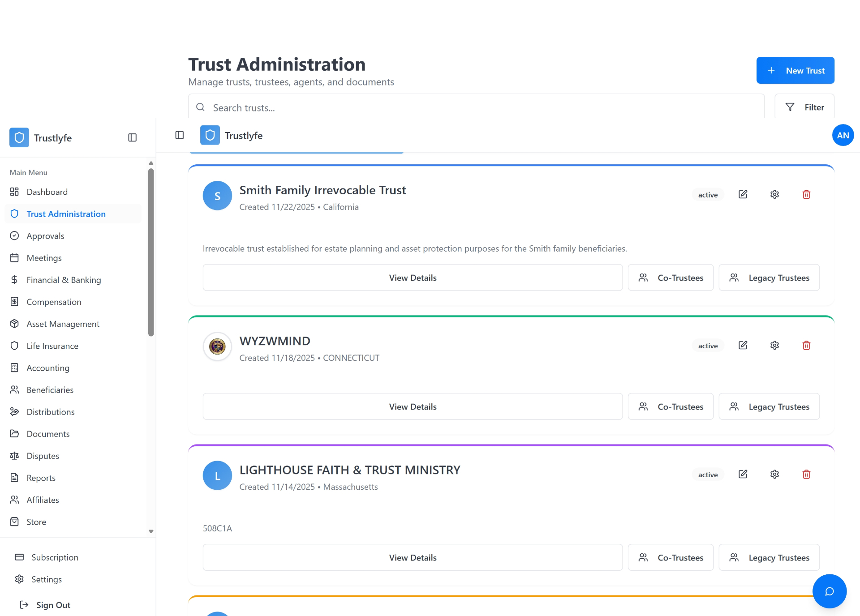The width and height of the screenshot is (860, 616).
Task: Open the AN user avatar menu
Action: 843,135
